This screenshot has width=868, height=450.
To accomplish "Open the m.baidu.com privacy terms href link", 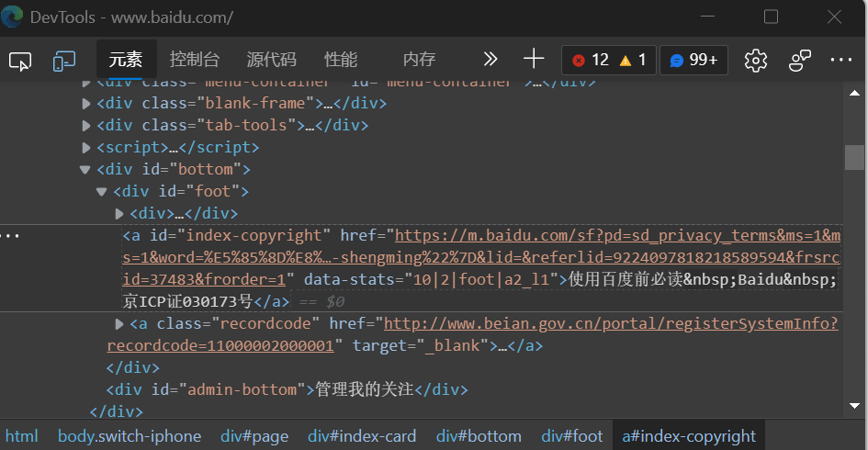I will (x=481, y=257).
